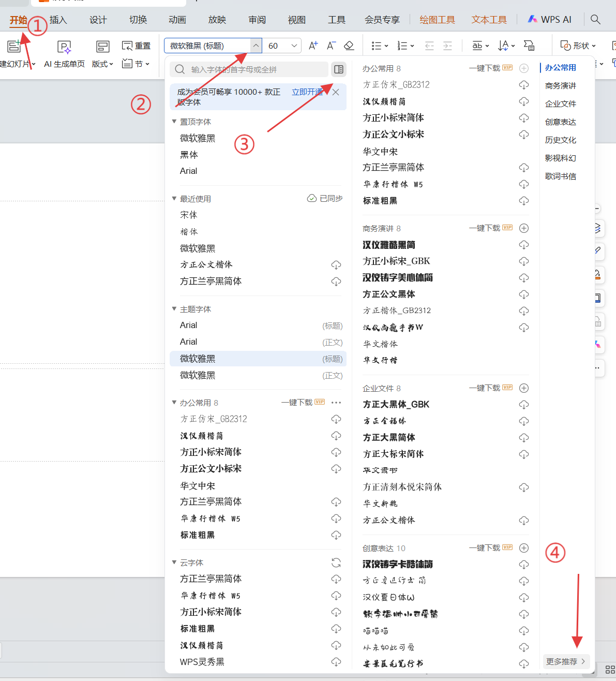Decrease paragraph indent
The height and width of the screenshot is (681, 616).
(429, 46)
